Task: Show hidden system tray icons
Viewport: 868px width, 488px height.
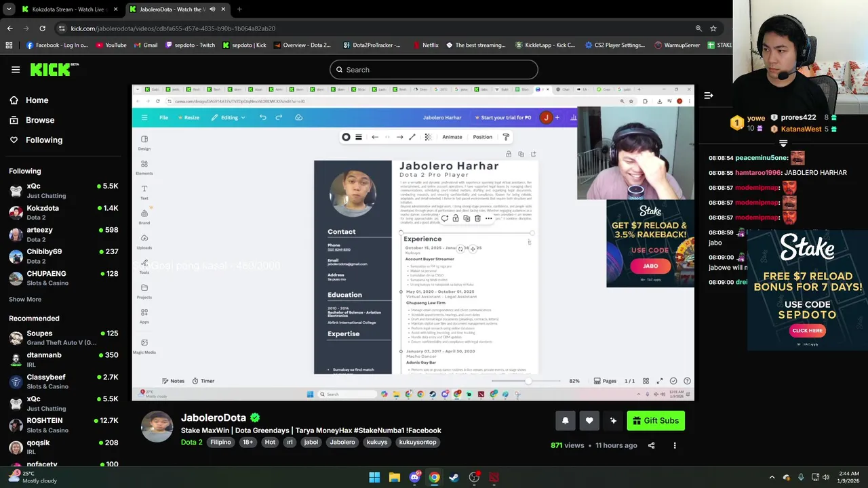Action: pyautogui.click(x=772, y=478)
